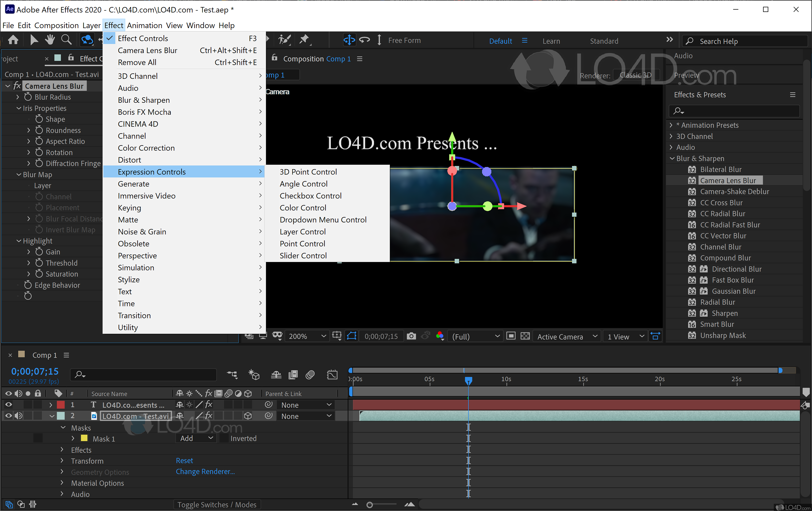The width and height of the screenshot is (812, 511).
Task: Choose Slider Control from submenu
Action: coord(327,256)
